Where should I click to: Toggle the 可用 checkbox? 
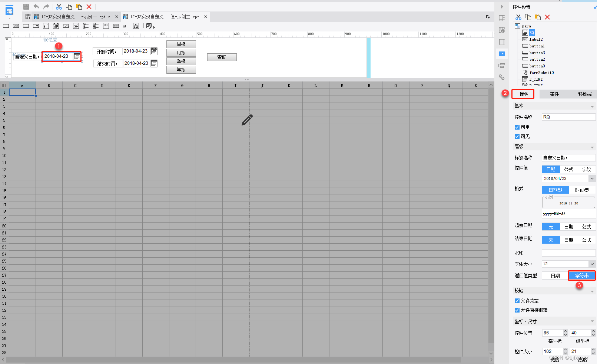pyautogui.click(x=517, y=127)
